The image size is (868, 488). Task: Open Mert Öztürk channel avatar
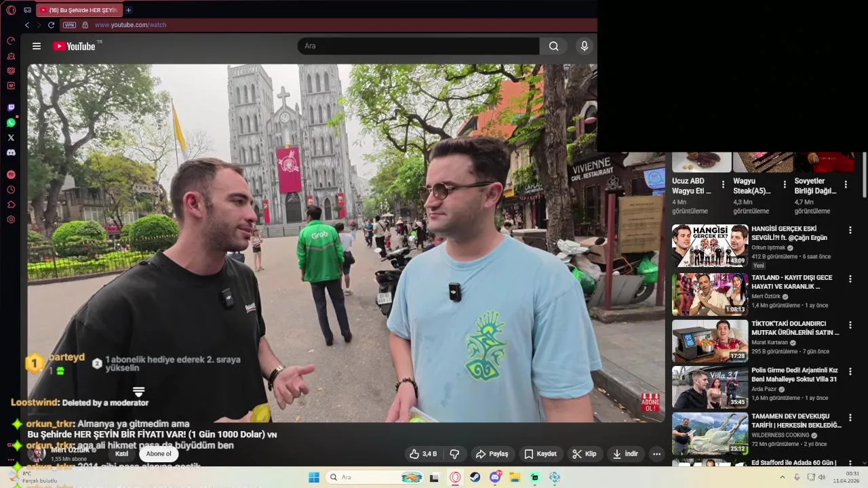point(37,453)
